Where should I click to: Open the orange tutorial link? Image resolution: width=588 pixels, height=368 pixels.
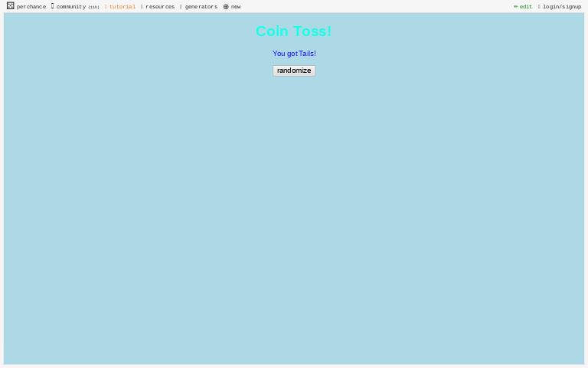click(x=122, y=7)
